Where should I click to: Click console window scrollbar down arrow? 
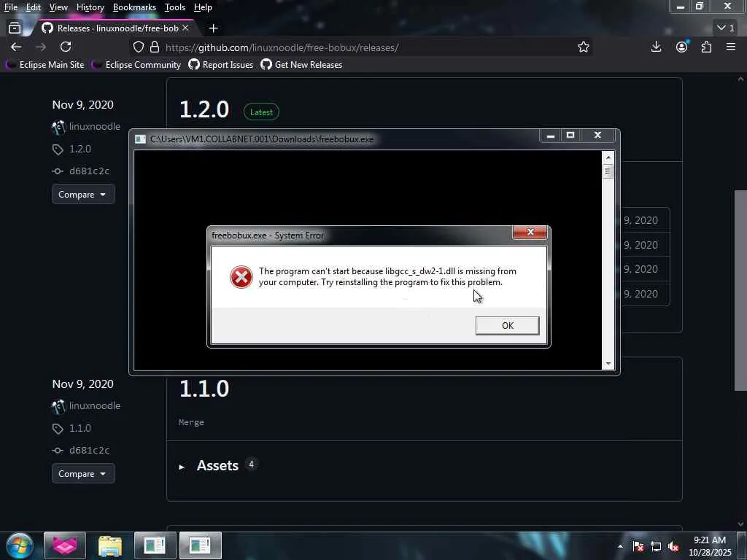[608, 365]
